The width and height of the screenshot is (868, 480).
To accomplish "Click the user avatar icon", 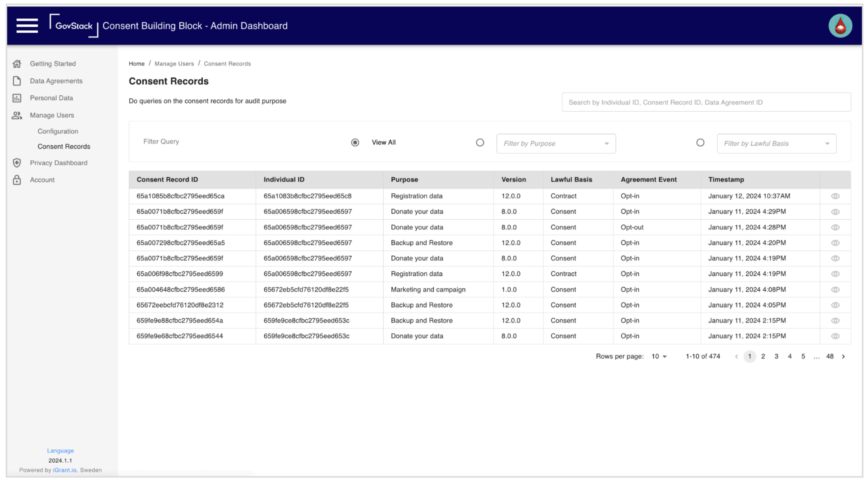I will 840,26.
